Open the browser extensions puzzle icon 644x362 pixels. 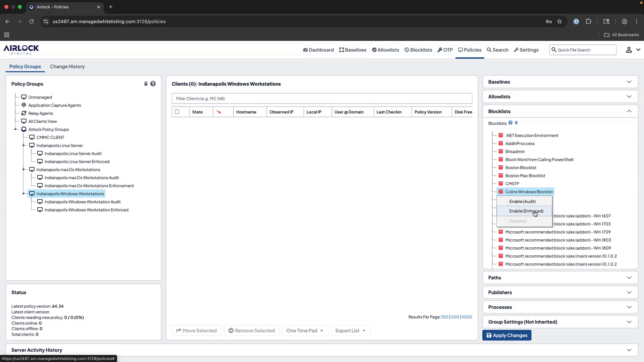click(x=589, y=21)
